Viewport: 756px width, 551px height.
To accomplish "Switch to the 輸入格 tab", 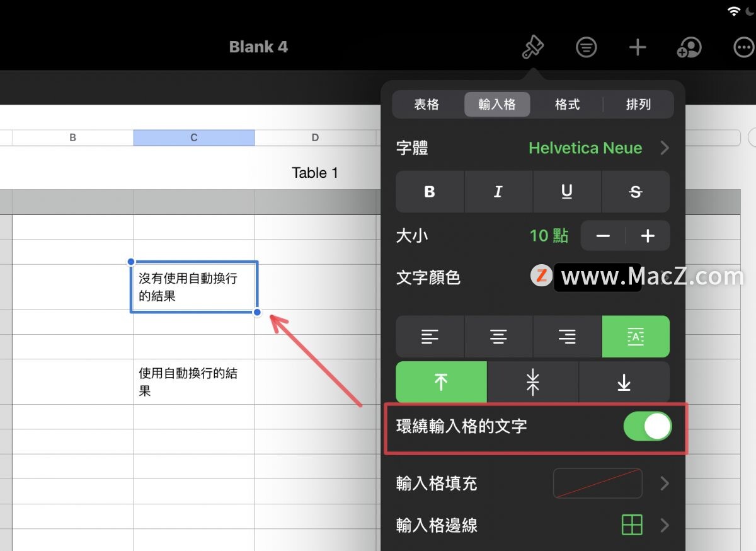I will (497, 105).
